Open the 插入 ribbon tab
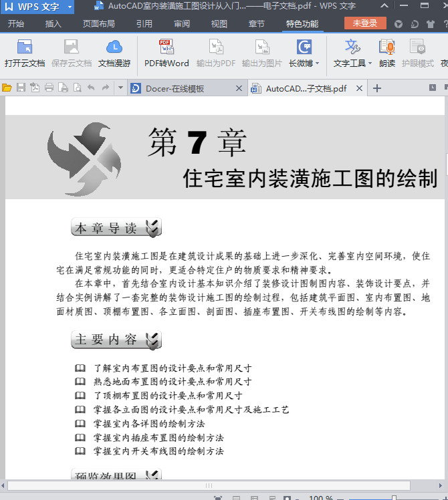This screenshot has height=500, width=448. coord(53,24)
